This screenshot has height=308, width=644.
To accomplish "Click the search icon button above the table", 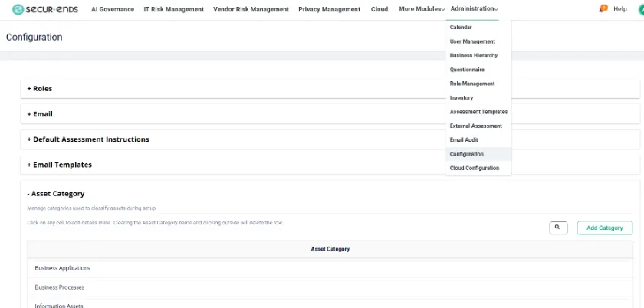I will (x=558, y=228).
